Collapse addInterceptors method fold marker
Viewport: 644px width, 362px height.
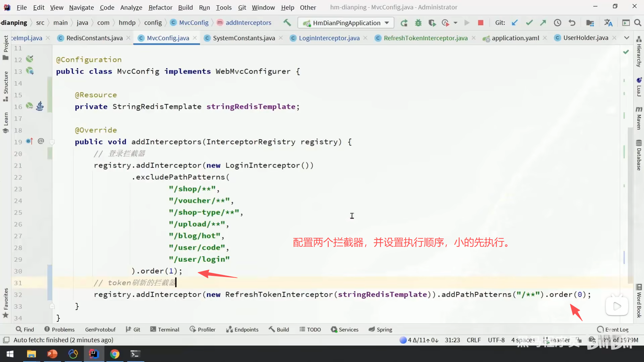point(52,142)
